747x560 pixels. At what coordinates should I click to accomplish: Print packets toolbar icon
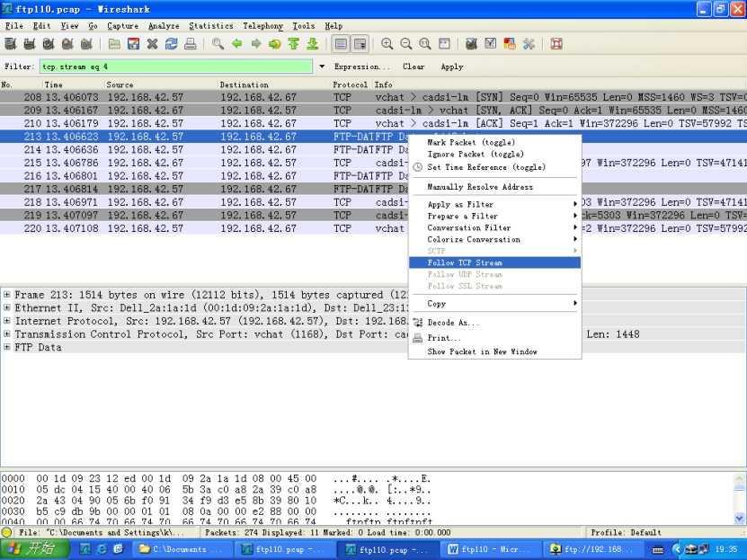tap(190, 44)
